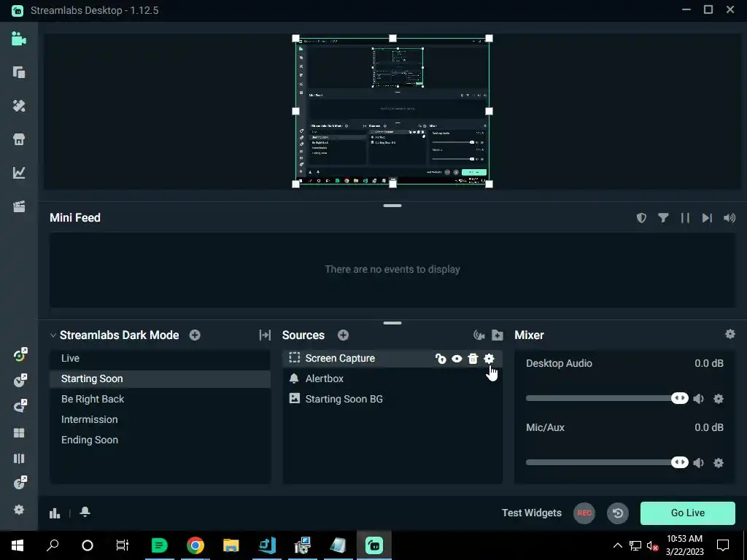Add a source folder
The height and width of the screenshot is (560, 747).
click(x=498, y=335)
